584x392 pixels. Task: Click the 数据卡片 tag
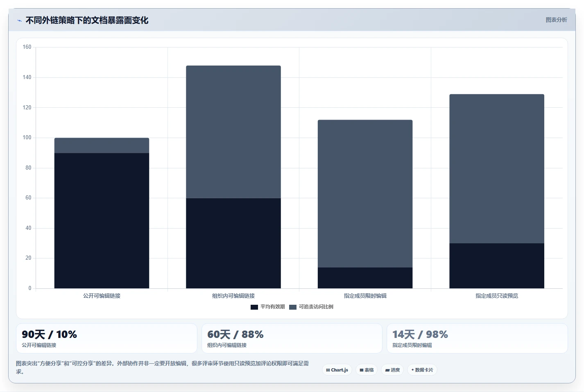click(x=422, y=370)
